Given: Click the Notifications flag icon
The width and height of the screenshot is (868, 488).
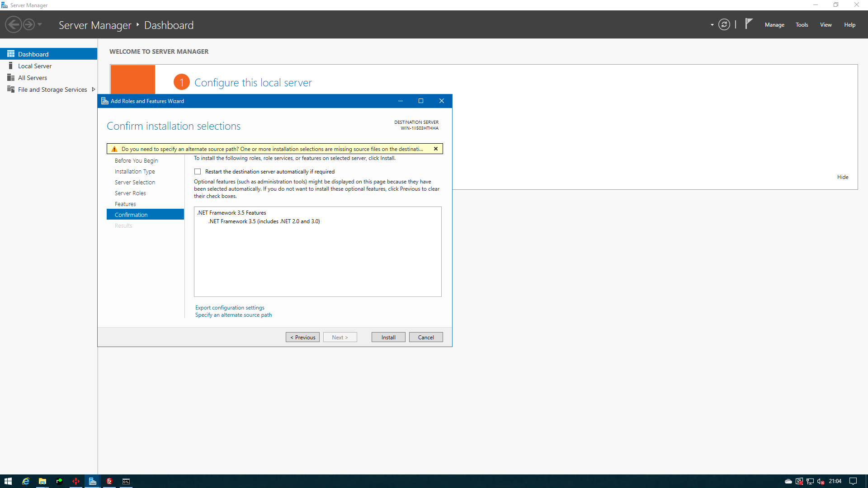Looking at the screenshot, I should pos(749,23).
